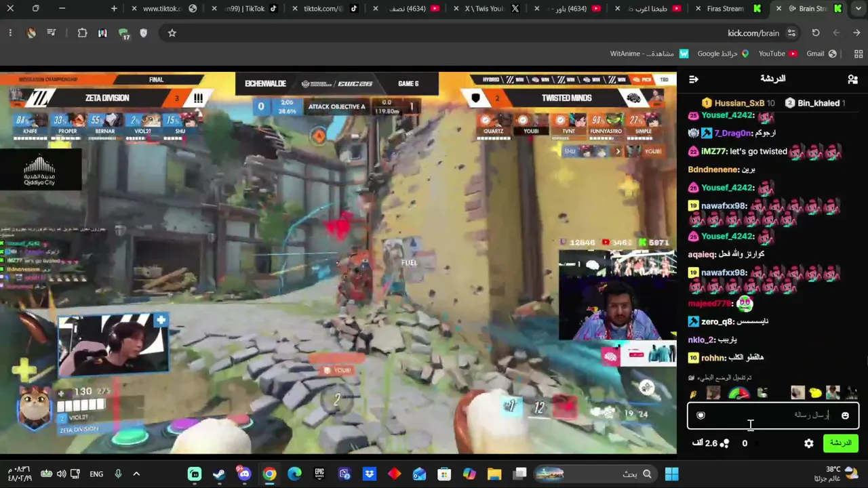
Task: Open the Chrome apps grid in bookmarks bar
Action: (859, 54)
